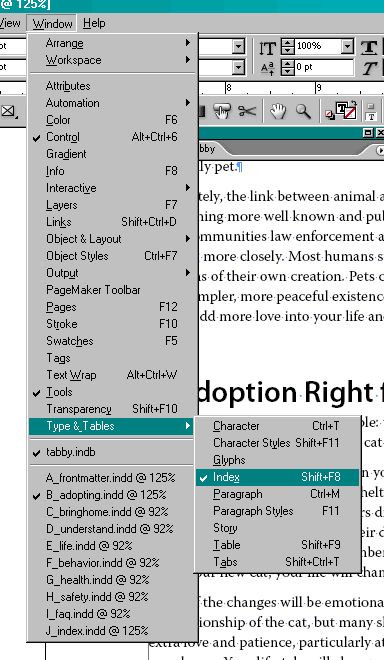Open the vertical scale 100% dropdown arrow

pyautogui.click(x=347, y=46)
